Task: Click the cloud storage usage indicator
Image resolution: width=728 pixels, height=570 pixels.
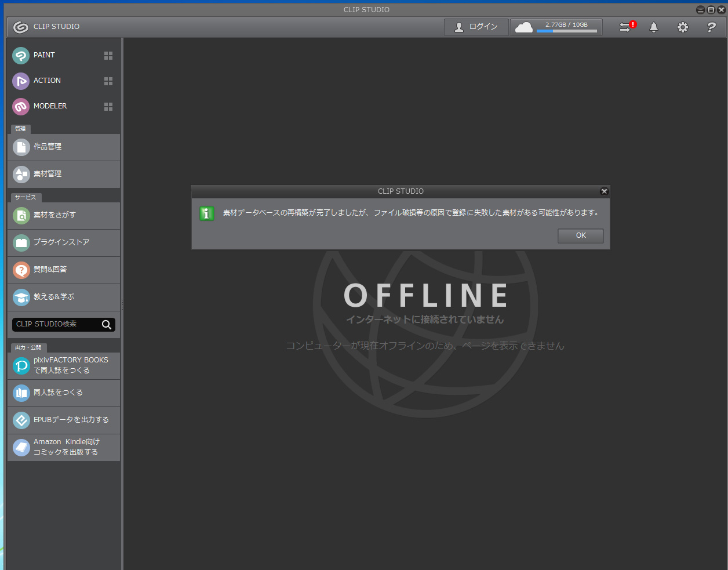Action: click(556, 27)
